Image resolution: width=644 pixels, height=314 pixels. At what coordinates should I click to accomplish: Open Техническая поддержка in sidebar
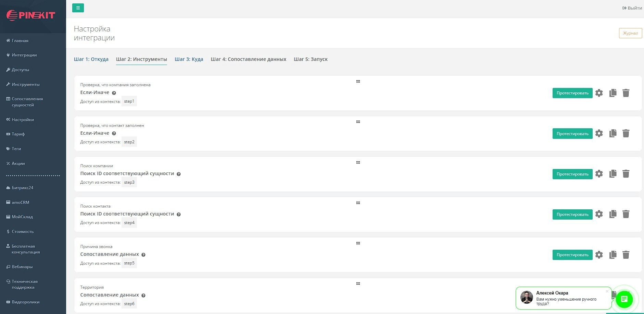tap(25, 284)
